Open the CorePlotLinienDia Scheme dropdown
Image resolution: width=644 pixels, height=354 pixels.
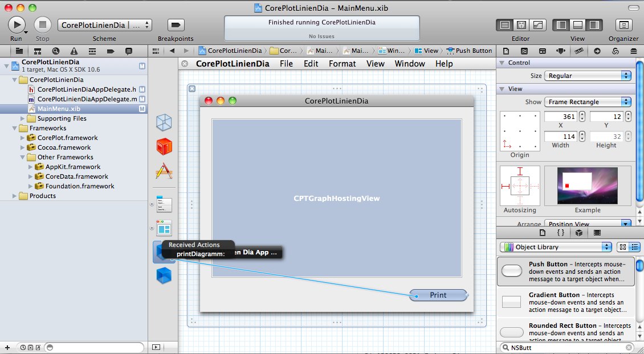[105, 25]
